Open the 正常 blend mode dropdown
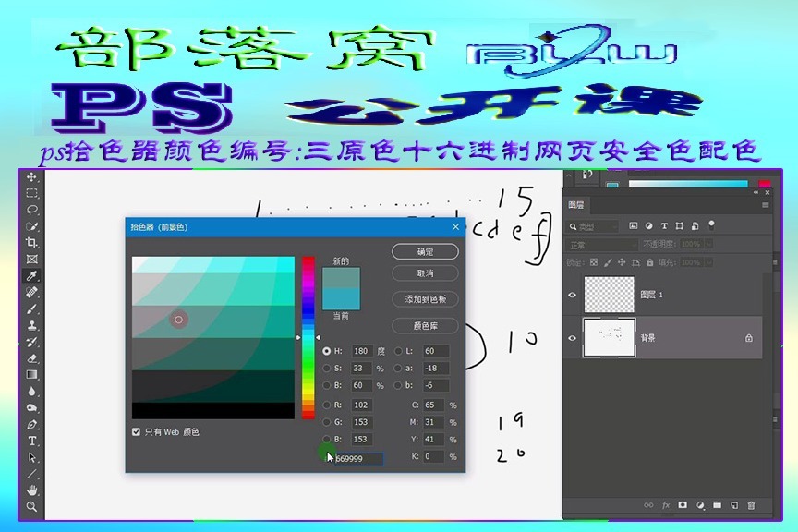 tap(602, 246)
